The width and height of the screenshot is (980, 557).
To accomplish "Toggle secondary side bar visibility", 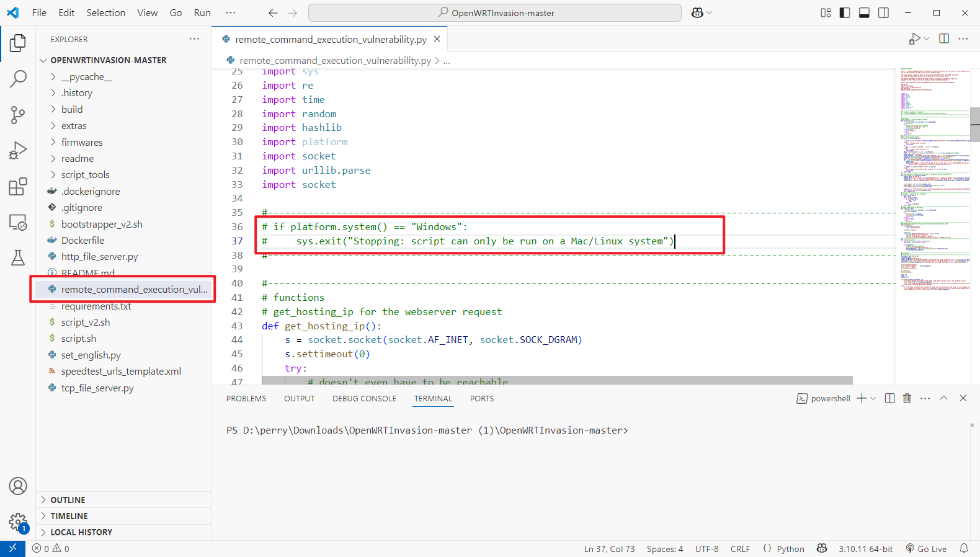I will (883, 12).
